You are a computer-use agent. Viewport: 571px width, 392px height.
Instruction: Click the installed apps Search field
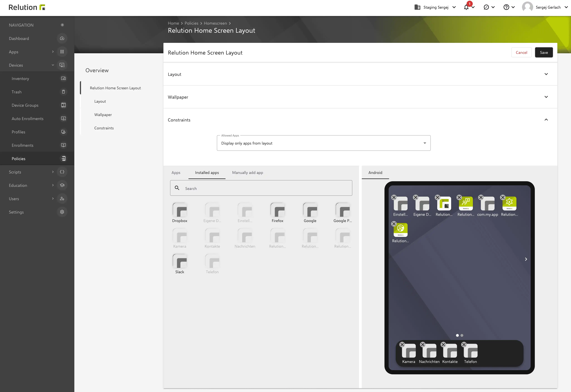[x=261, y=188]
